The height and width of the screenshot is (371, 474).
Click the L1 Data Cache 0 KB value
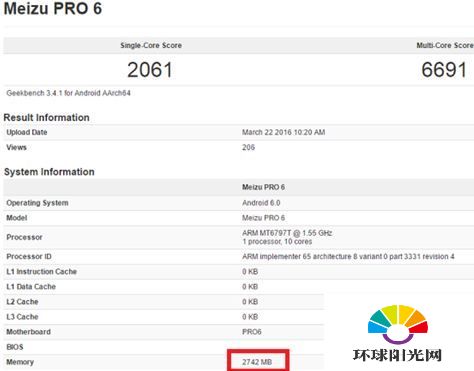pos(250,287)
